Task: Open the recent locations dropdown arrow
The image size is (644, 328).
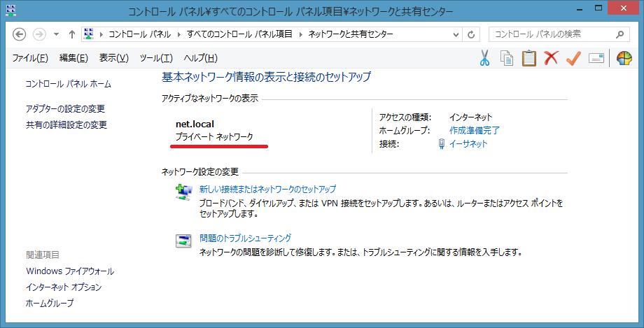Action: [x=56, y=34]
